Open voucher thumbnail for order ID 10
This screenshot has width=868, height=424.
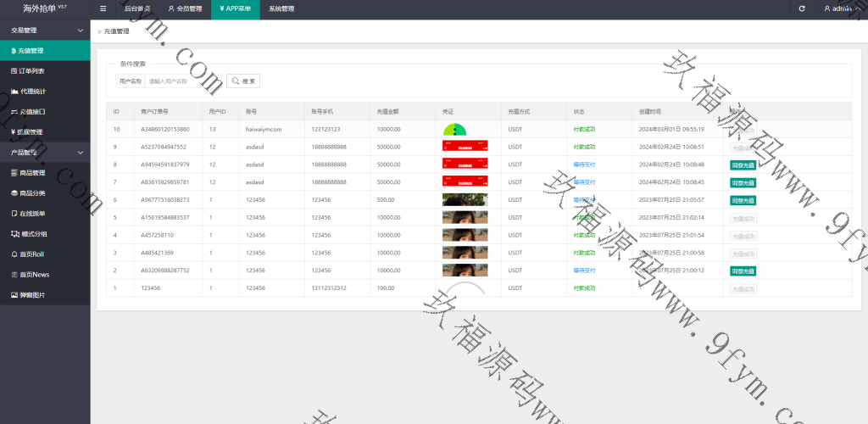pyautogui.click(x=455, y=129)
